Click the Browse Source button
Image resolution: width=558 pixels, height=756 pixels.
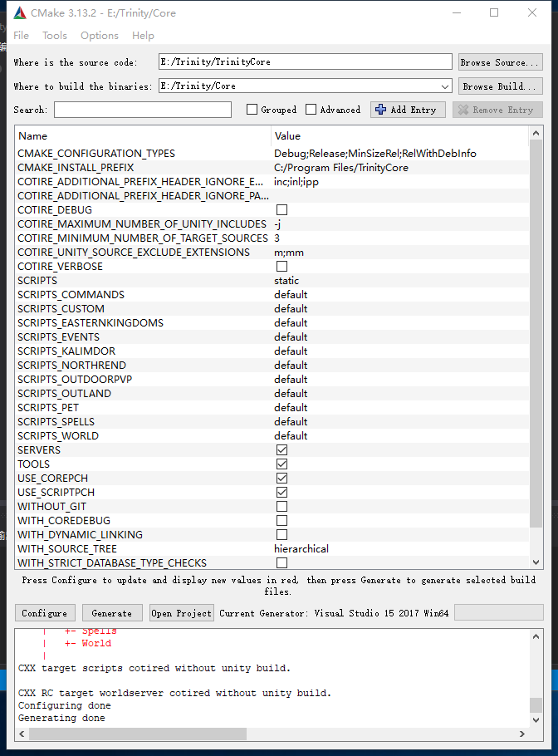click(500, 62)
